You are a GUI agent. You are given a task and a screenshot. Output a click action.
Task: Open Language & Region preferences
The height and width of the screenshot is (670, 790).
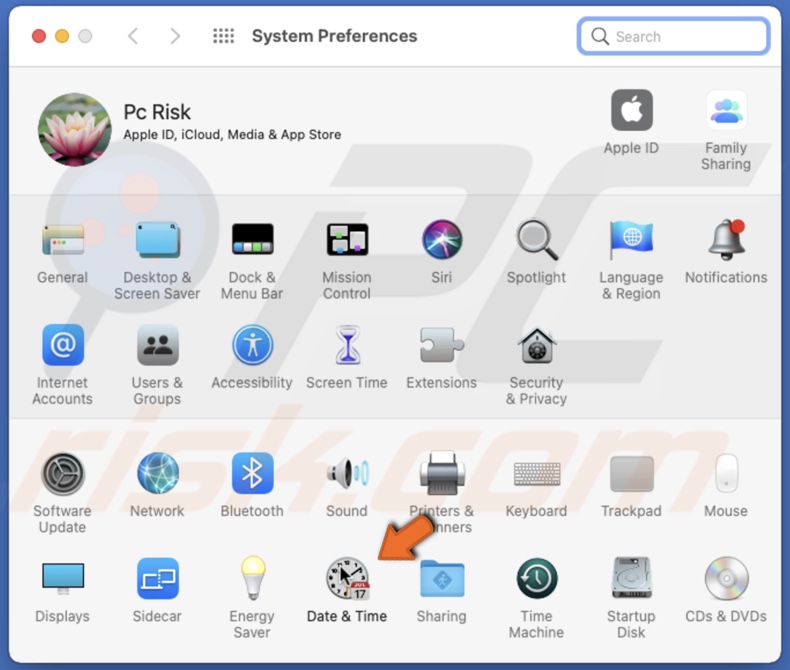(x=631, y=239)
